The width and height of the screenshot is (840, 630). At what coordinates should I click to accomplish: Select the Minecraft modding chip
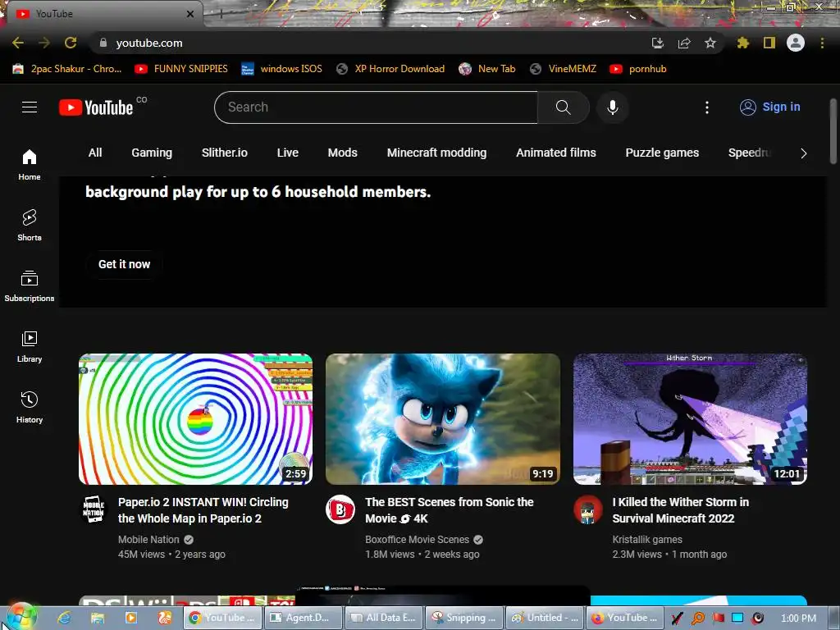[x=436, y=153]
